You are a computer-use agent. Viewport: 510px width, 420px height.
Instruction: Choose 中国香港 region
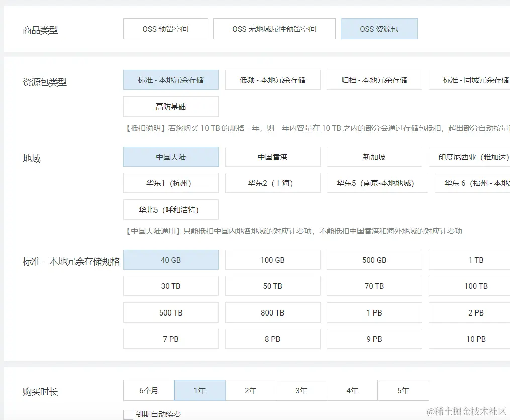pyautogui.click(x=272, y=157)
